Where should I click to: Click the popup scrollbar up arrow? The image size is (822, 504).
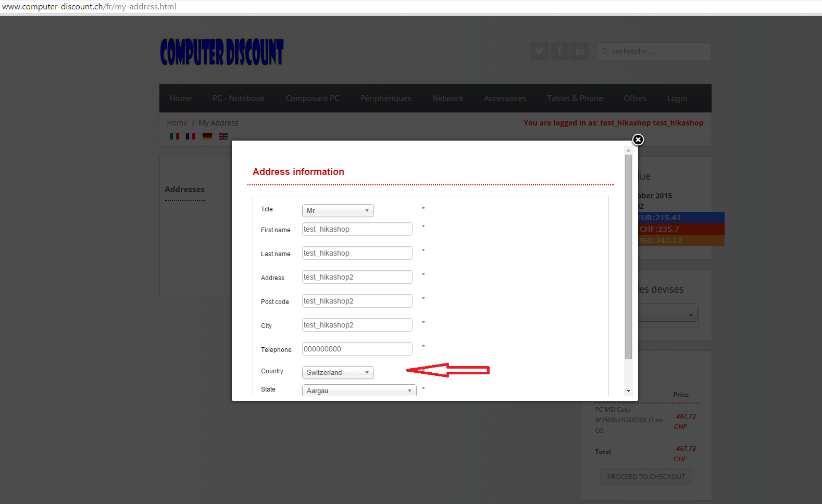tap(629, 150)
